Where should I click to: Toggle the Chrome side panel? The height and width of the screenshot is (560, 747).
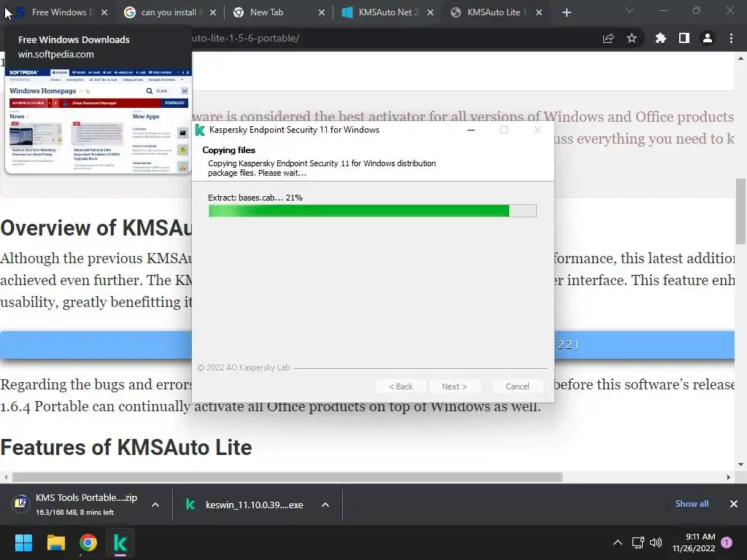point(684,38)
